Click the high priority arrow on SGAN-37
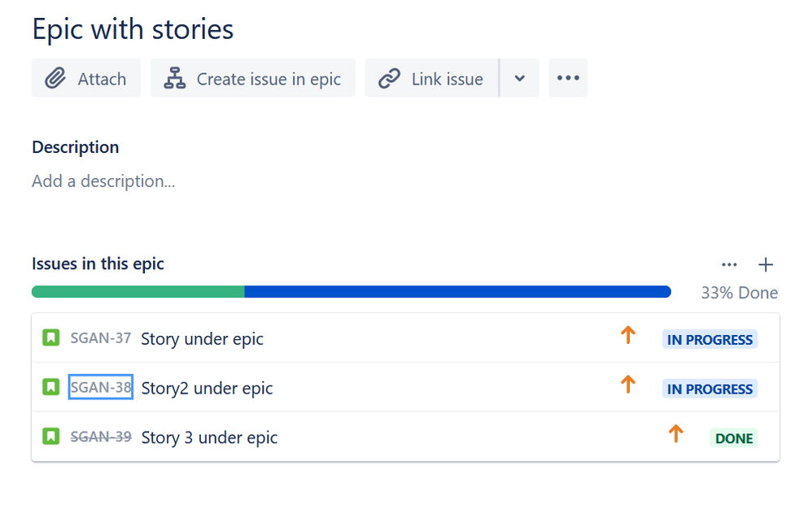This screenshot has height=509, width=812. [628, 334]
